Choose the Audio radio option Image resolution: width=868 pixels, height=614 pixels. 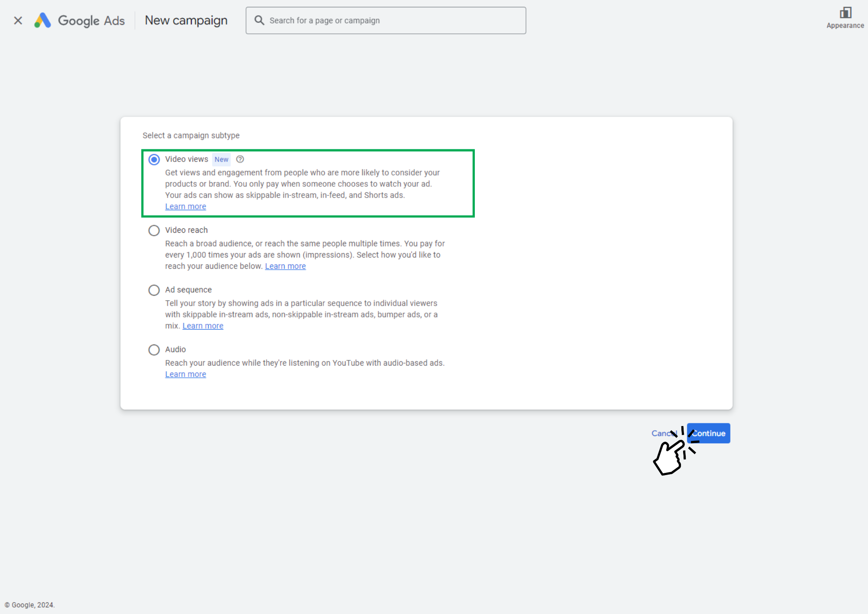[154, 350]
